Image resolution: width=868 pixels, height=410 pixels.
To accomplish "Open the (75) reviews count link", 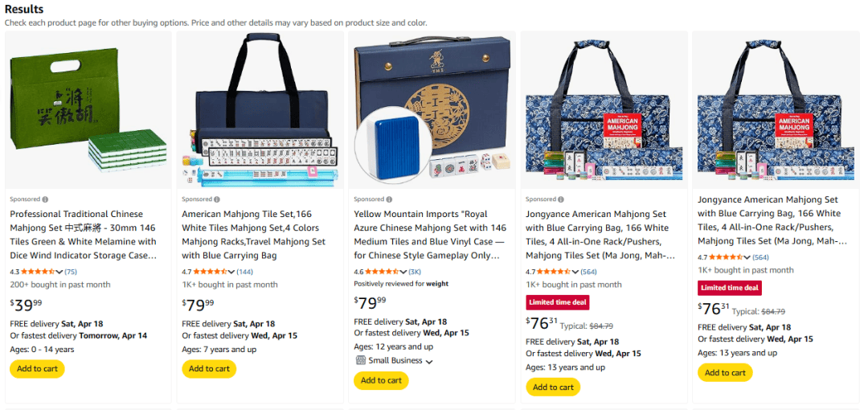I will tap(71, 272).
